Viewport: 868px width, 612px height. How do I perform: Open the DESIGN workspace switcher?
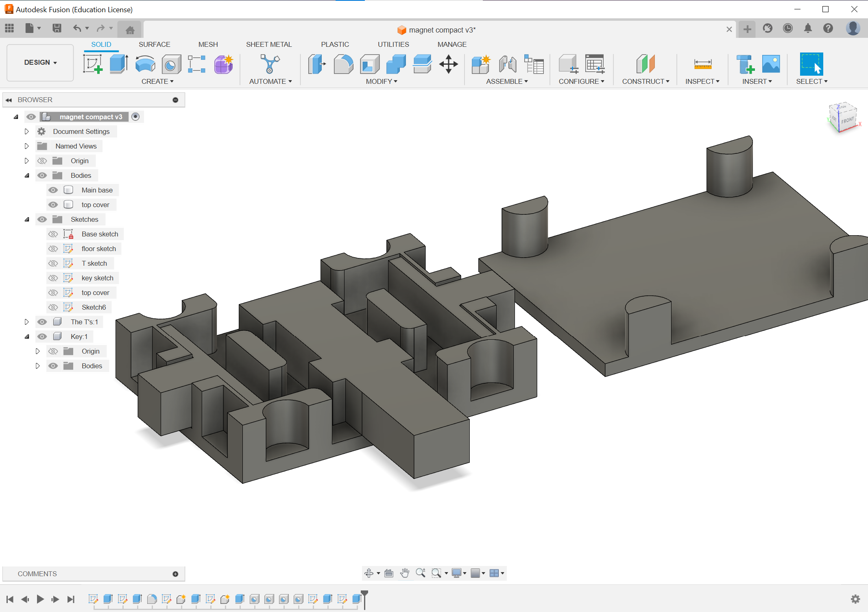(39, 62)
